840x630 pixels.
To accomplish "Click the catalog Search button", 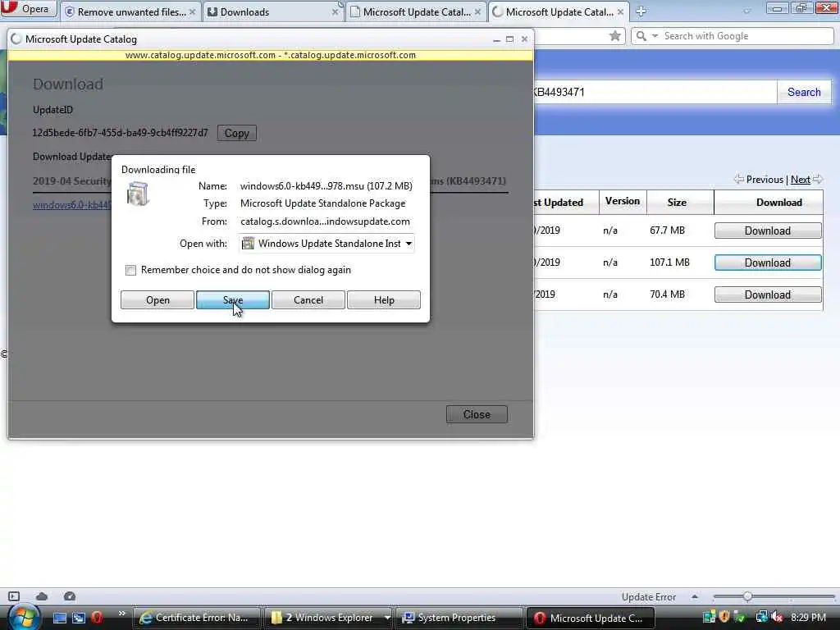I will pos(804,92).
